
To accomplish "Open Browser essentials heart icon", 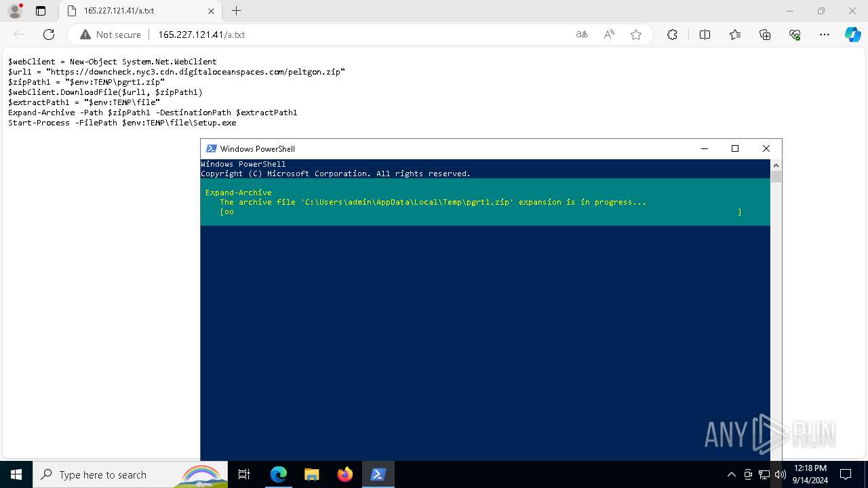I will [795, 35].
